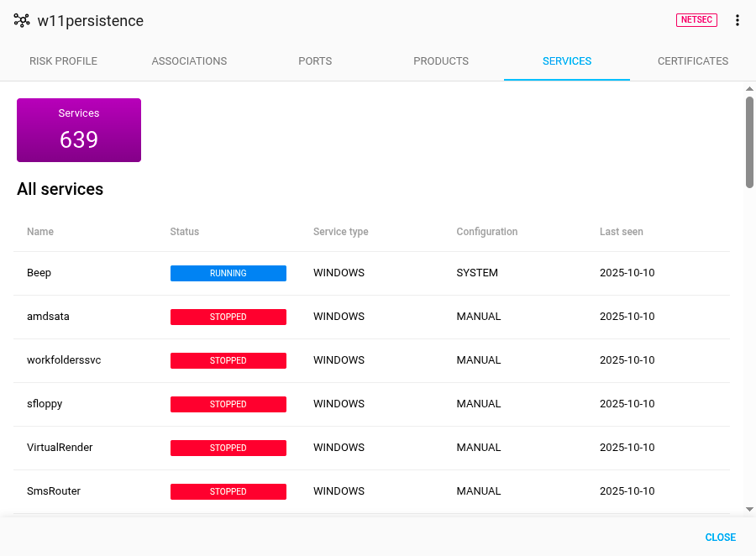The width and height of the screenshot is (756, 556).
Task: Open the Certificates tab
Action: pos(692,61)
